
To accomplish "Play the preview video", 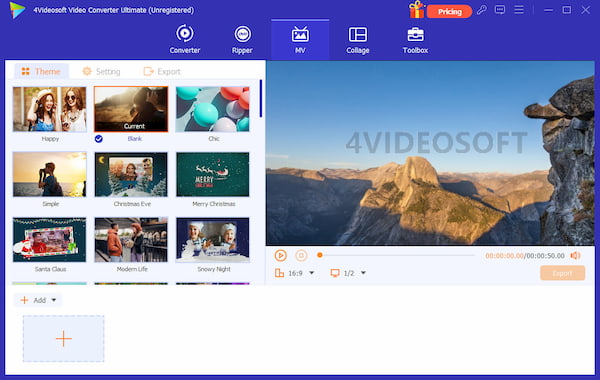I will tap(280, 255).
